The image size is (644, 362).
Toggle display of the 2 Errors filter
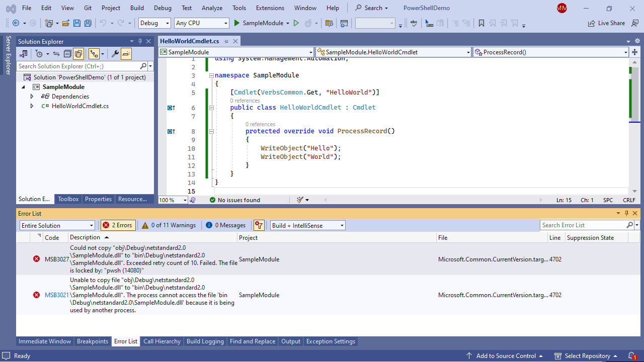(117, 225)
